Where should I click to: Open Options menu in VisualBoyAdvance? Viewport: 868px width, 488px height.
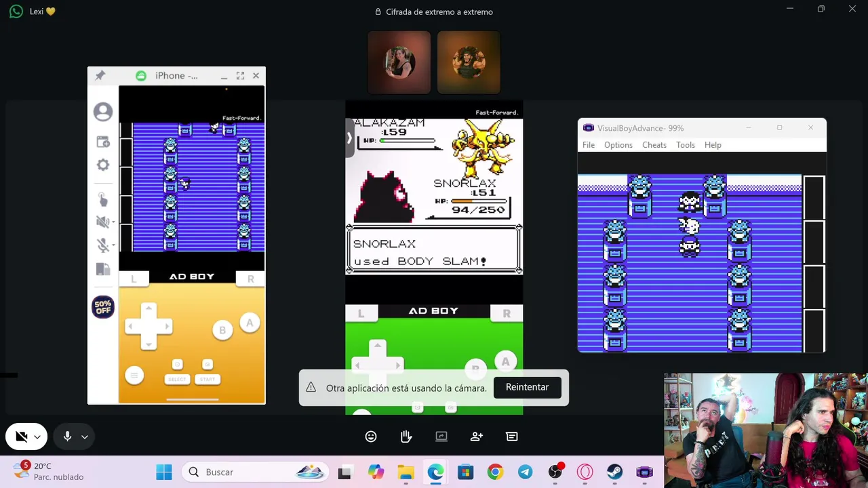point(618,145)
